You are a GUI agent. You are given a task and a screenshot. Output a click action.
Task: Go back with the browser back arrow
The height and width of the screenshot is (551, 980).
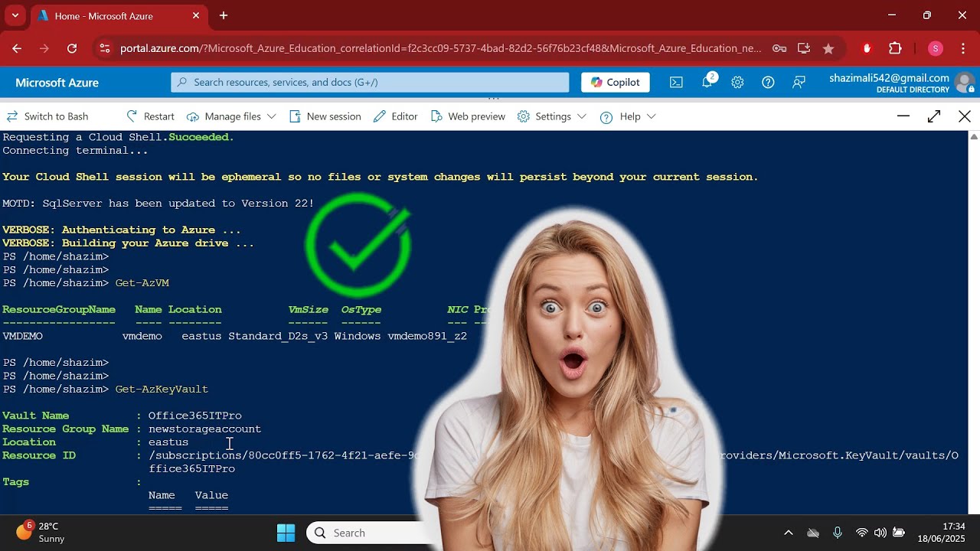17,48
